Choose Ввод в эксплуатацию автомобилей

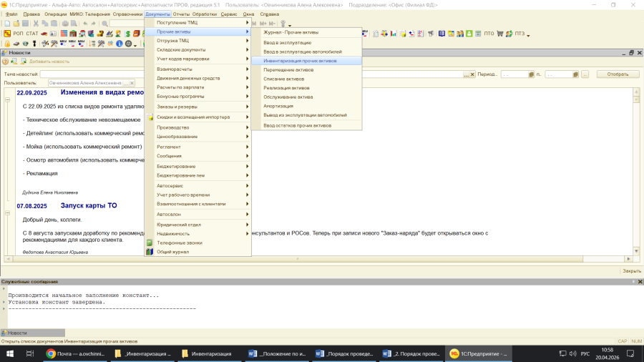pos(306,52)
